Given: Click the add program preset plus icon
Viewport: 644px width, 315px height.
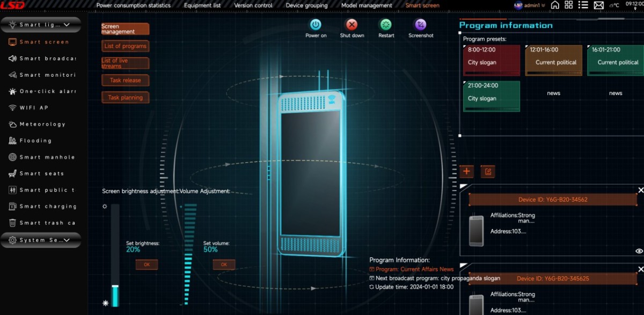Looking at the screenshot, I should point(466,171).
